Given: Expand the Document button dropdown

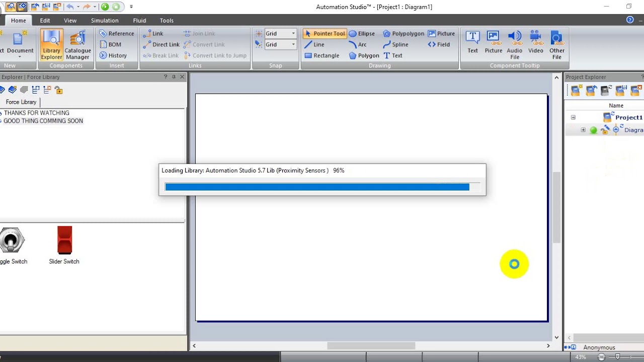Looking at the screenshot, I should (x=20, y=57).
